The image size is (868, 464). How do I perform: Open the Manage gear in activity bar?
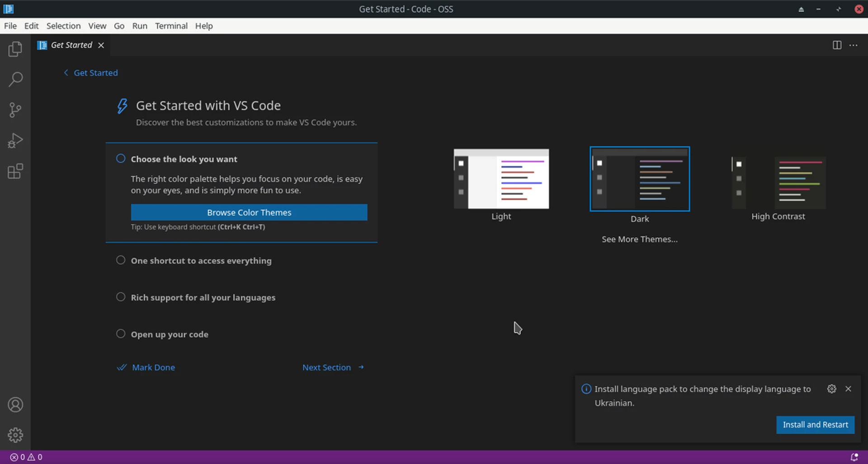coord(15,435)
